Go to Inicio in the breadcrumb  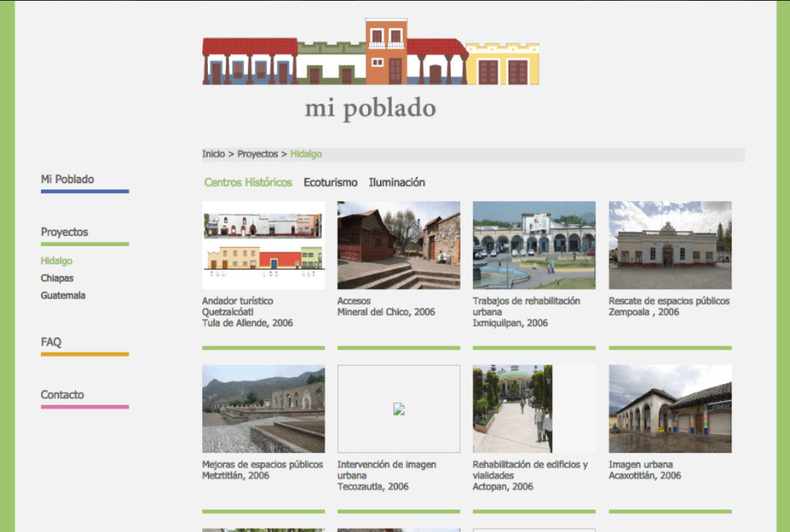pyautogui.click(x=213, y=154)
